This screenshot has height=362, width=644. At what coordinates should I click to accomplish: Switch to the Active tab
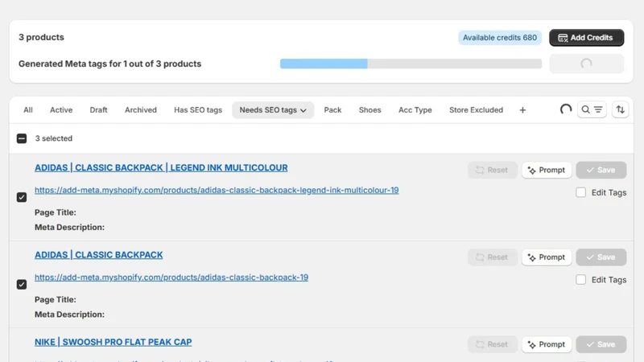(x=61, y=110)
